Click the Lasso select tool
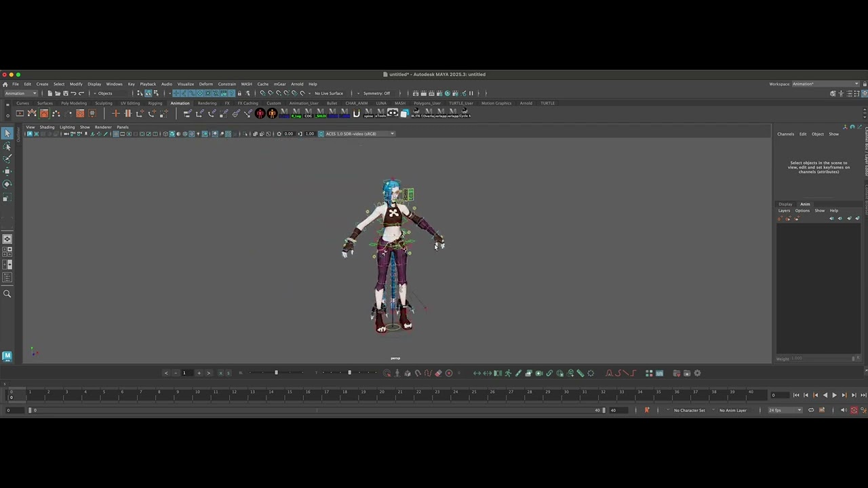Viewport: 868px width, 488px height. [x=7, y=146]
